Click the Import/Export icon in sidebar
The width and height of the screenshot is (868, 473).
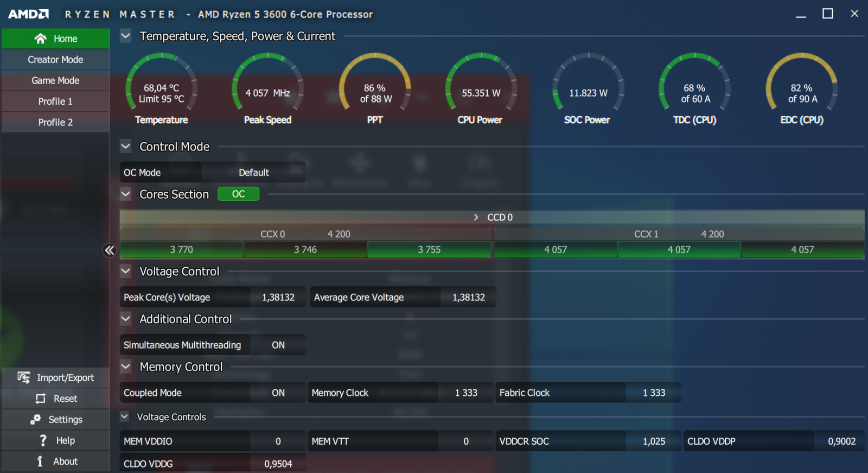click(x=23, y=377)
